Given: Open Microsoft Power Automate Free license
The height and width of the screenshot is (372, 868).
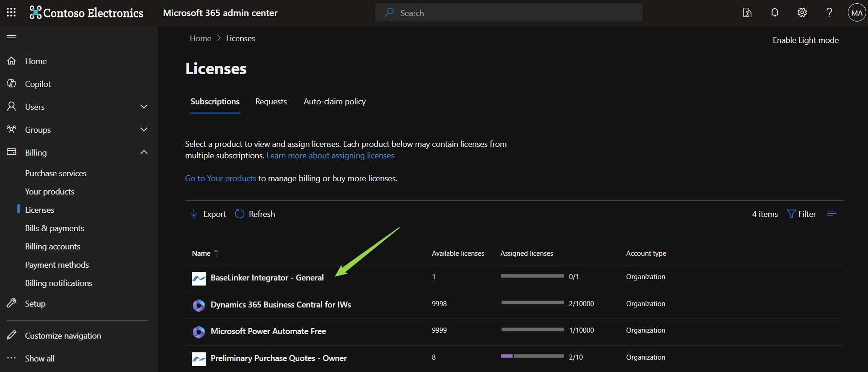Looking at the screenshot, I should pos(268,331).
